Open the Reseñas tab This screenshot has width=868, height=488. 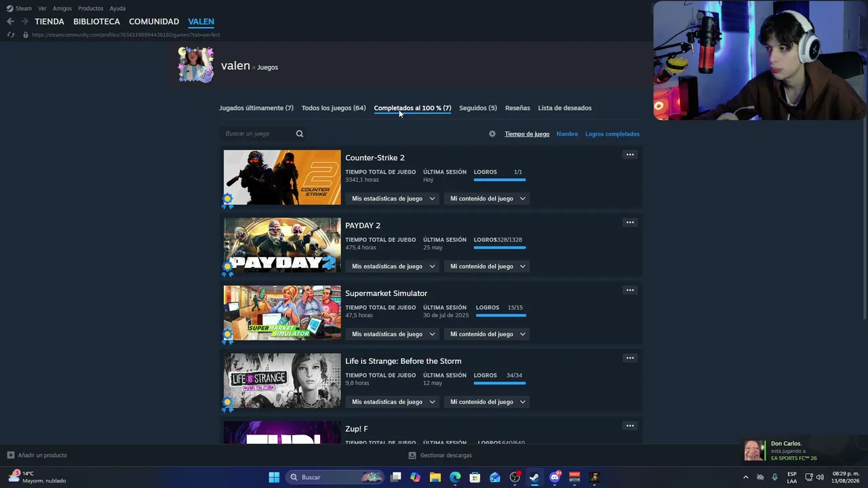pyautogui.click(x=517, y=108)
